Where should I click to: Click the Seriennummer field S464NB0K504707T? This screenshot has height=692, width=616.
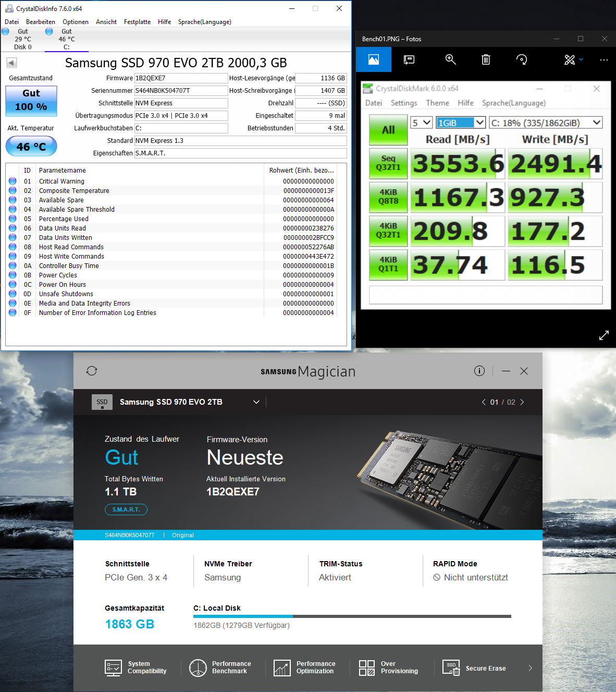[181, 91]
